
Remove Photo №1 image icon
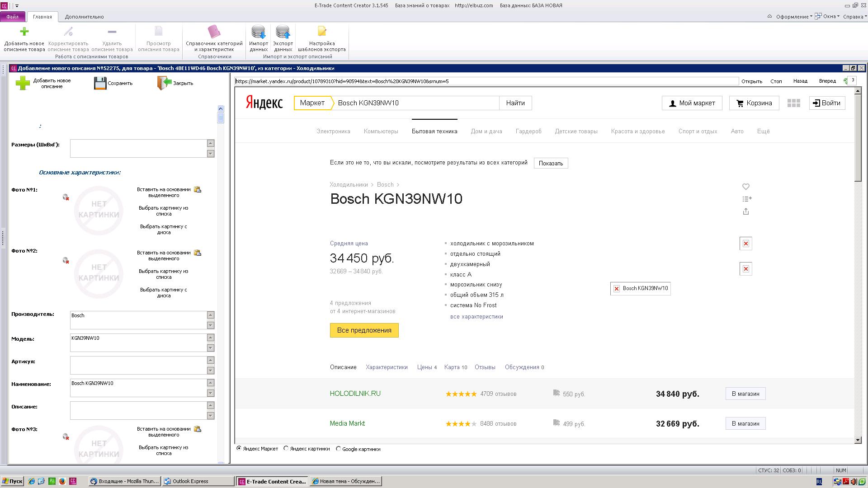point(66,197)
